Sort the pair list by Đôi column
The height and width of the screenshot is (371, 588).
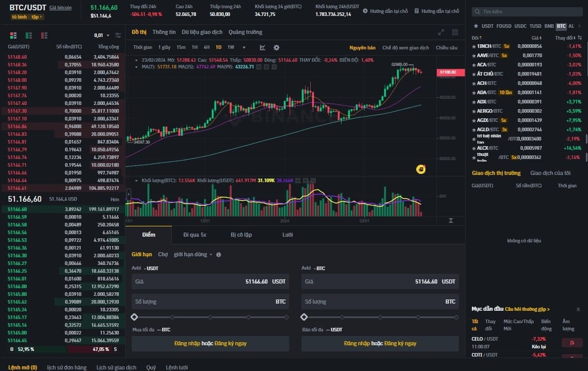[477, 38]
